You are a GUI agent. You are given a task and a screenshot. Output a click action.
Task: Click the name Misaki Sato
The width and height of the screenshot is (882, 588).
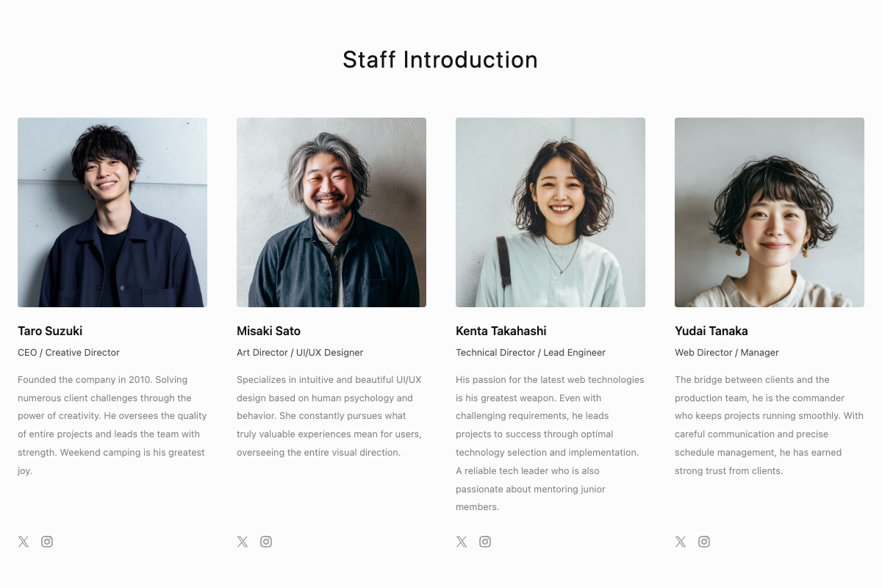pos(268,331)
